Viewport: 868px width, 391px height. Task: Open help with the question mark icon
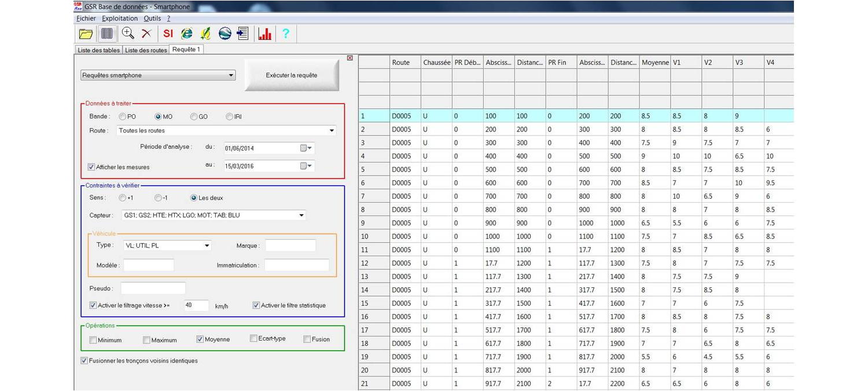[x=285, y=34]
